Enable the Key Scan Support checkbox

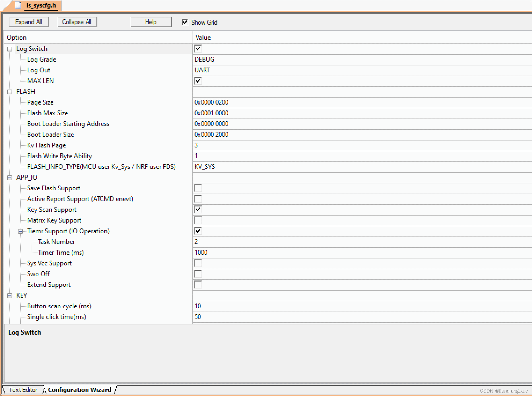point(198,210)
